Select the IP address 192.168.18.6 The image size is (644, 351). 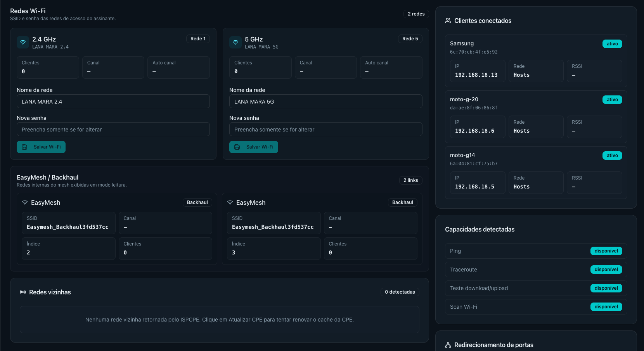475,131
